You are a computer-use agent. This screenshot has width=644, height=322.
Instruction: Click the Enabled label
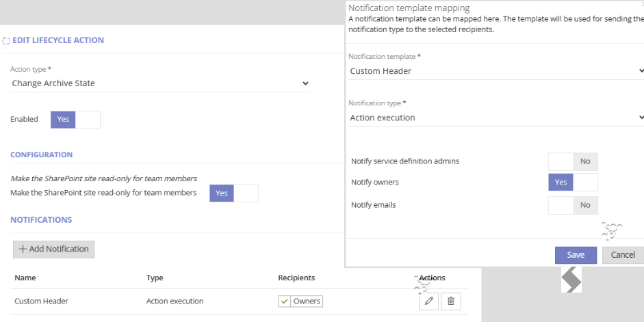[24, 119]
